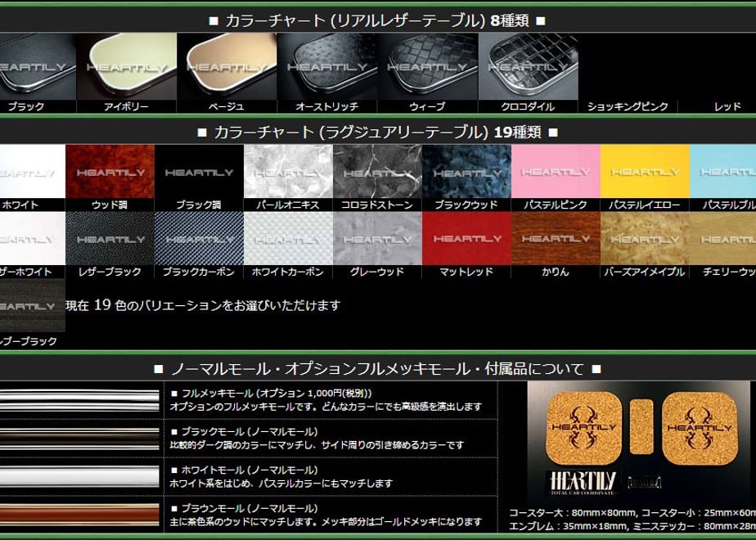Select the パールオニキス marble swatch
This screenshot has height=540, width=756.
(288, 172)
